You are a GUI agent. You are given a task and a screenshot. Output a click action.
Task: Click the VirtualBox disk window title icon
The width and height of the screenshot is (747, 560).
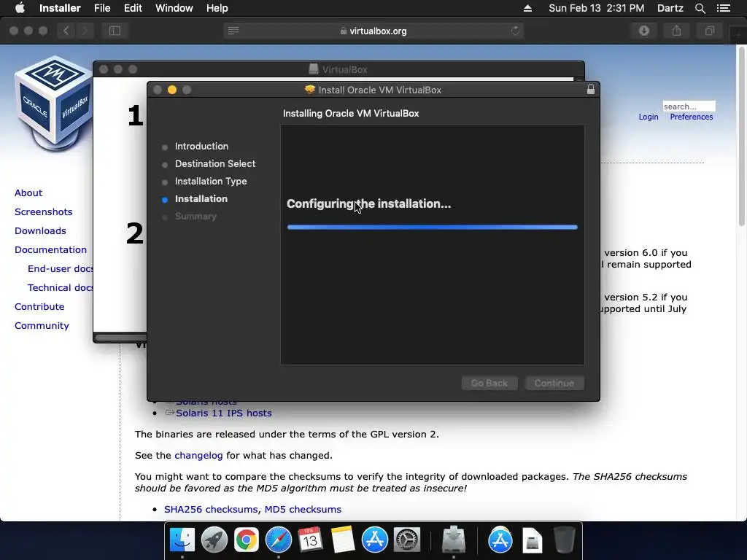coord(314,69)
